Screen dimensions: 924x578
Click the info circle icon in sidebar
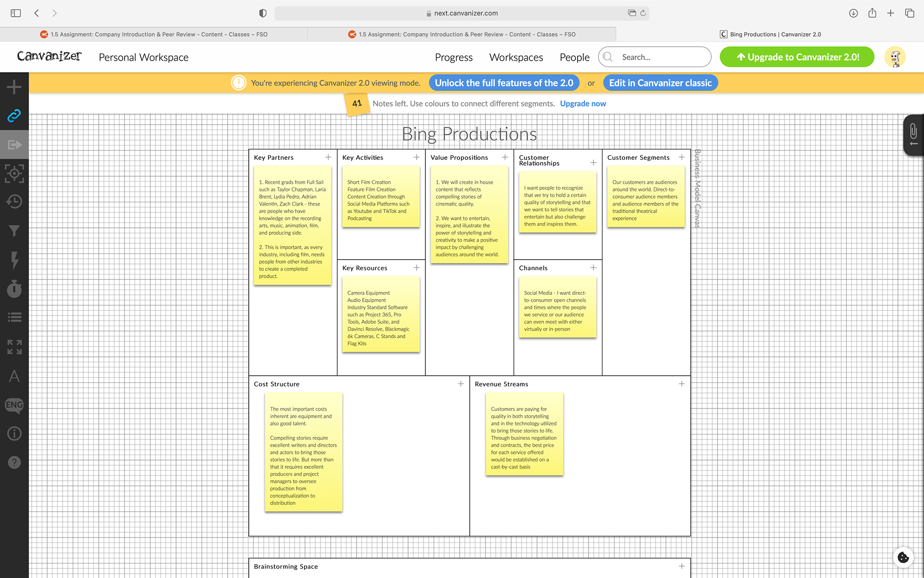pyautogui.click(x=14, y=433)
